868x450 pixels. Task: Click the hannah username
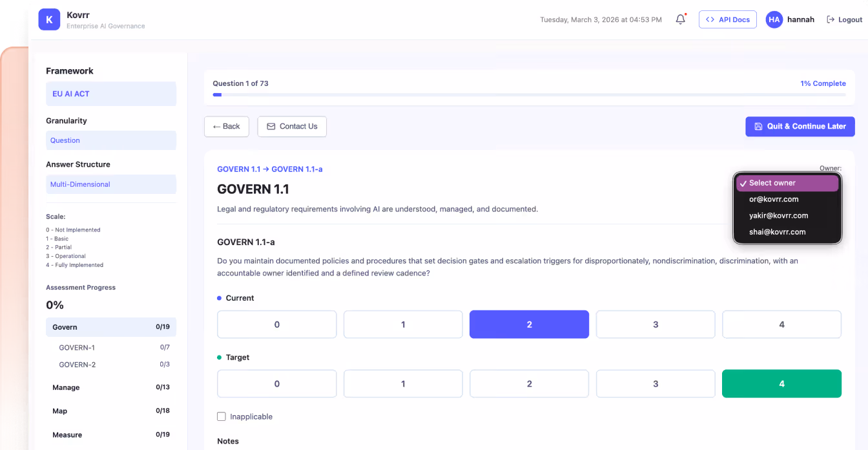pyautogui.click(x=801, y=20)
